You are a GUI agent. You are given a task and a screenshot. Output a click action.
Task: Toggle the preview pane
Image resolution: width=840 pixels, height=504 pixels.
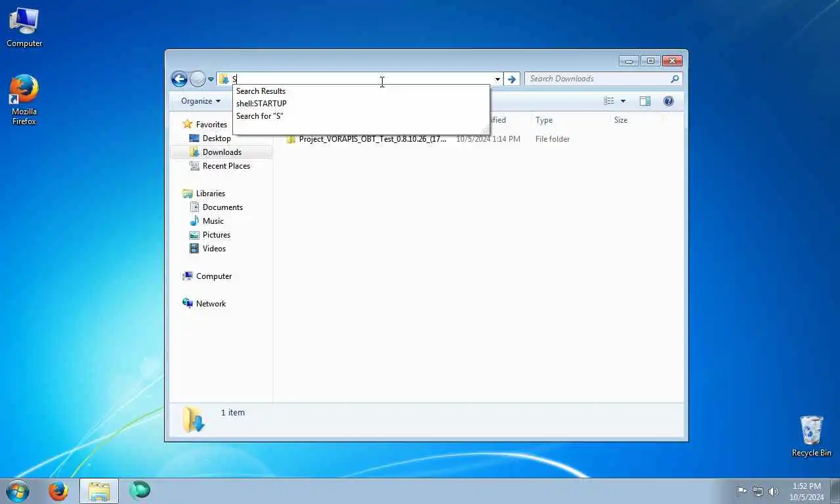[x=645, y=101]
